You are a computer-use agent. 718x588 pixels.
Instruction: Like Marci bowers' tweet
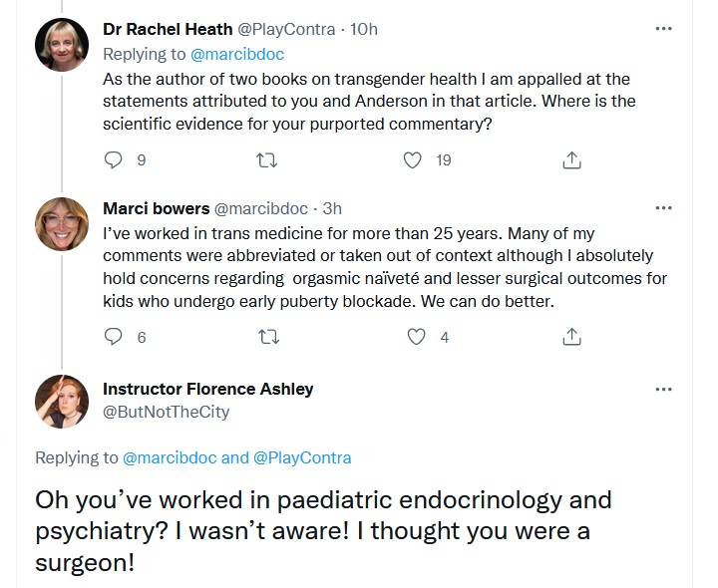pyautogui.click(x=416, y=337)
